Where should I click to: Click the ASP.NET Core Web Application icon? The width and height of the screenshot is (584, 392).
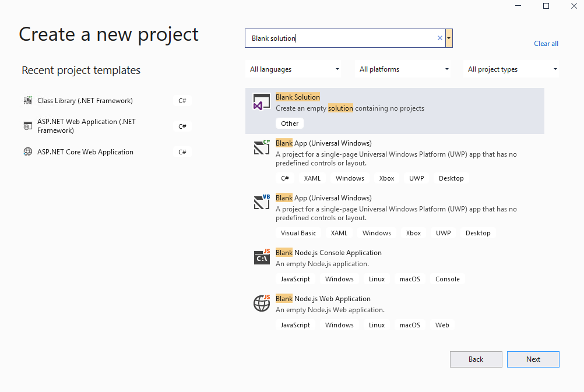coord(27,152)
